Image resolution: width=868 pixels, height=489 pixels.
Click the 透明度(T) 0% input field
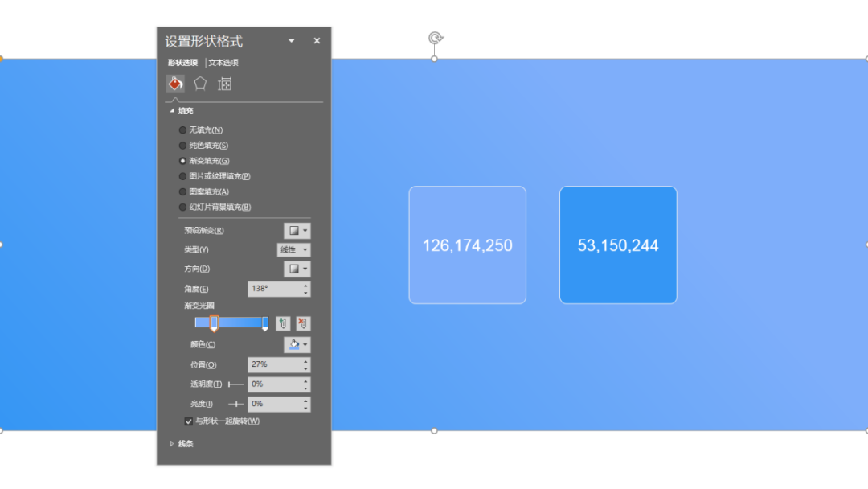tap(274, 384)
